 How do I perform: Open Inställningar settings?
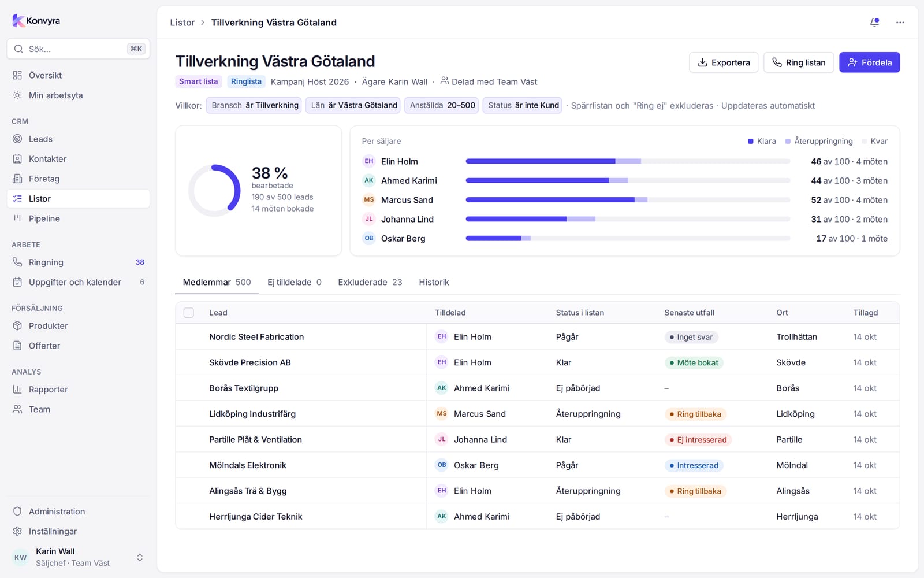tap(78, 531)
